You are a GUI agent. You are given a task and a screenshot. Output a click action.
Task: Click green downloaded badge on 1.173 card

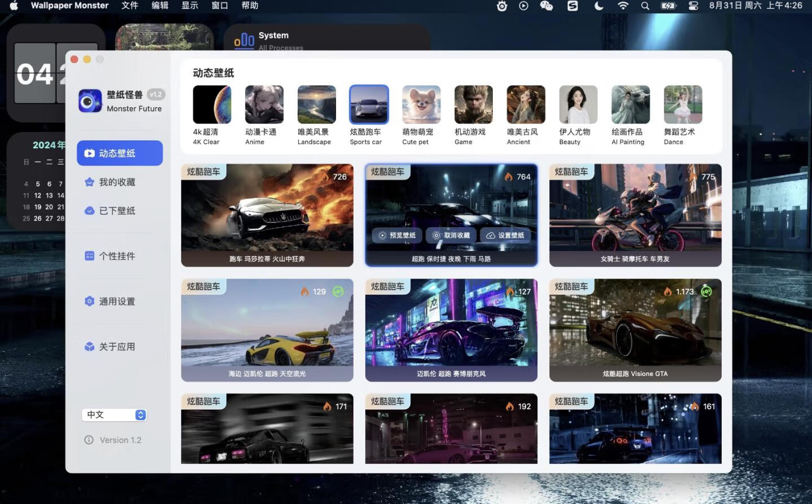click(707, 291)
